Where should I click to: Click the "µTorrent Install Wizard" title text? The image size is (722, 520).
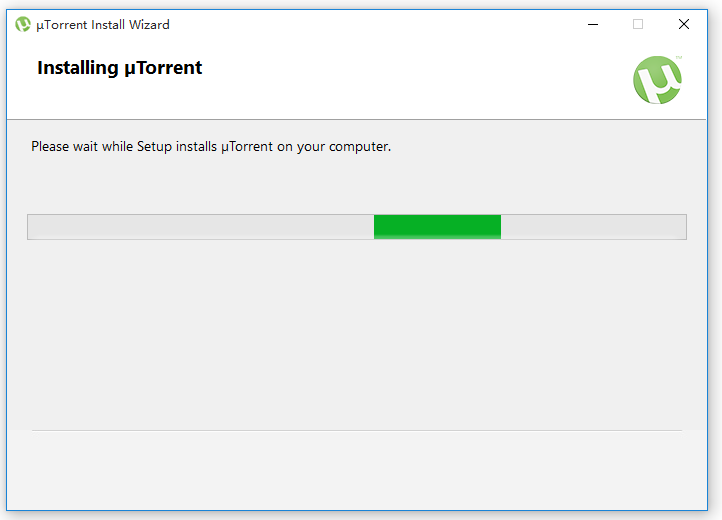click(103, 24)
